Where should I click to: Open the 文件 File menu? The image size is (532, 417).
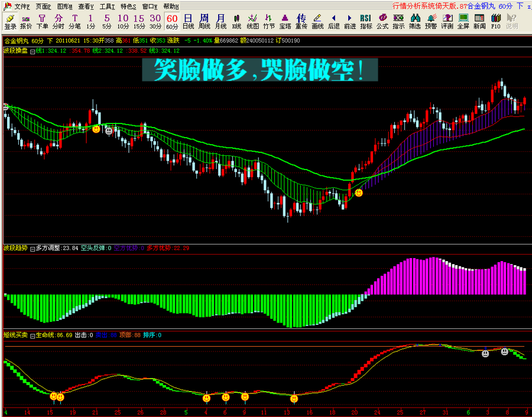click(x=22, y=6)
